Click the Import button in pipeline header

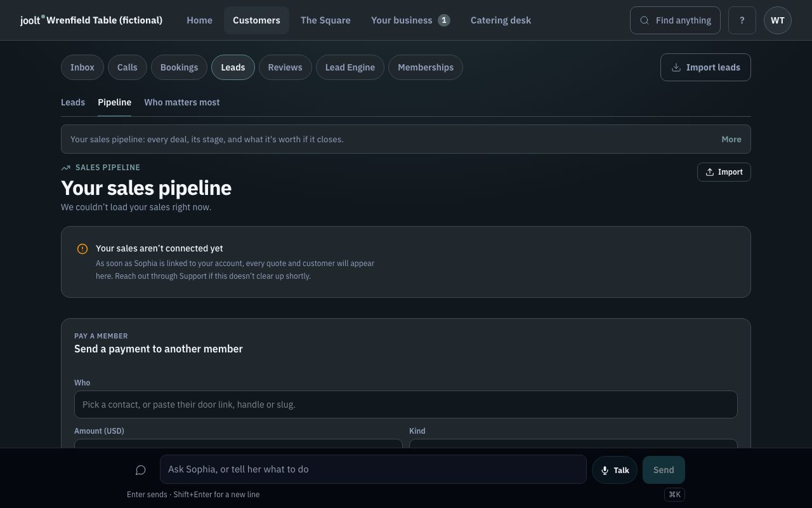724,172
